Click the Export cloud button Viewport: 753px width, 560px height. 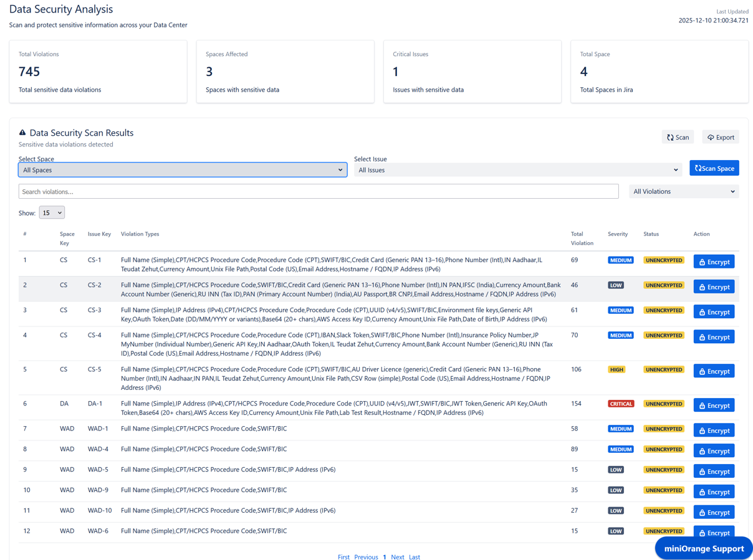tap(721, 137)
